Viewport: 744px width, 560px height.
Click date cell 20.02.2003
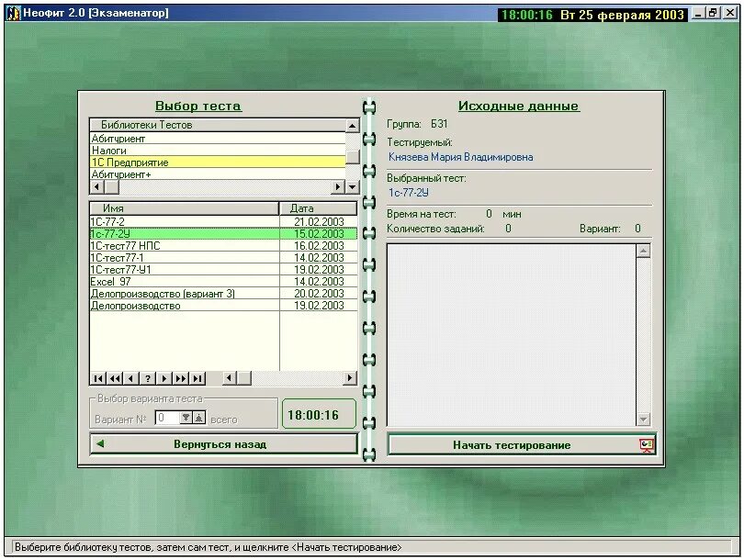pyautogui.click(x=319, y=294)
